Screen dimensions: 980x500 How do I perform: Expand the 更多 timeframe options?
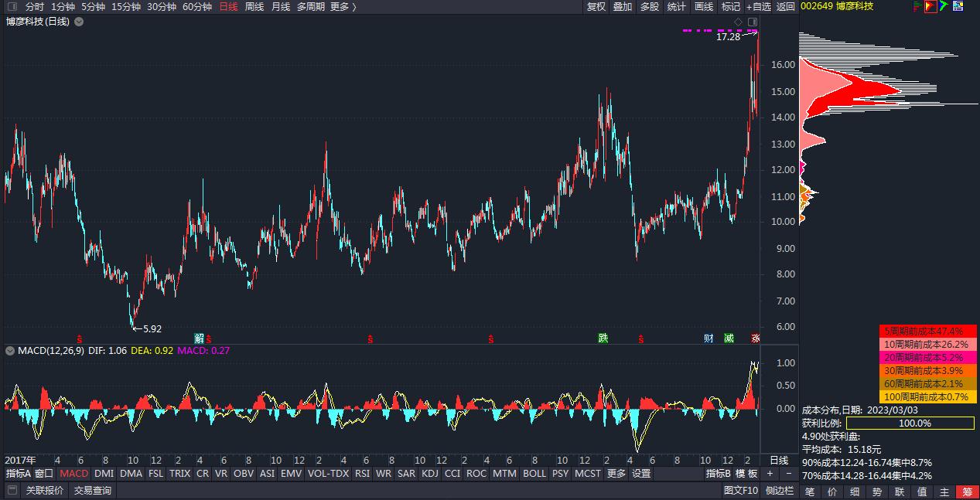(343, 7)
